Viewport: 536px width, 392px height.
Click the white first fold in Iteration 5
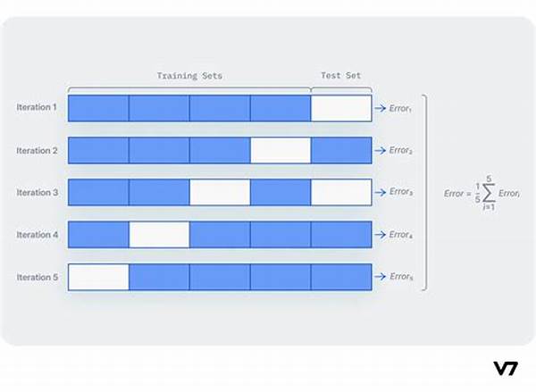coord(98,277)
